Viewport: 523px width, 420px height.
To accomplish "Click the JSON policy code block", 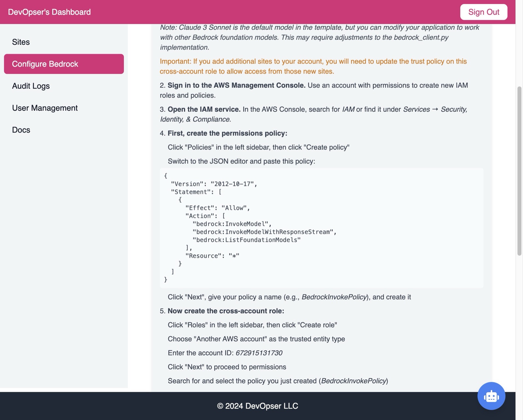I will (x=321, y=228).
